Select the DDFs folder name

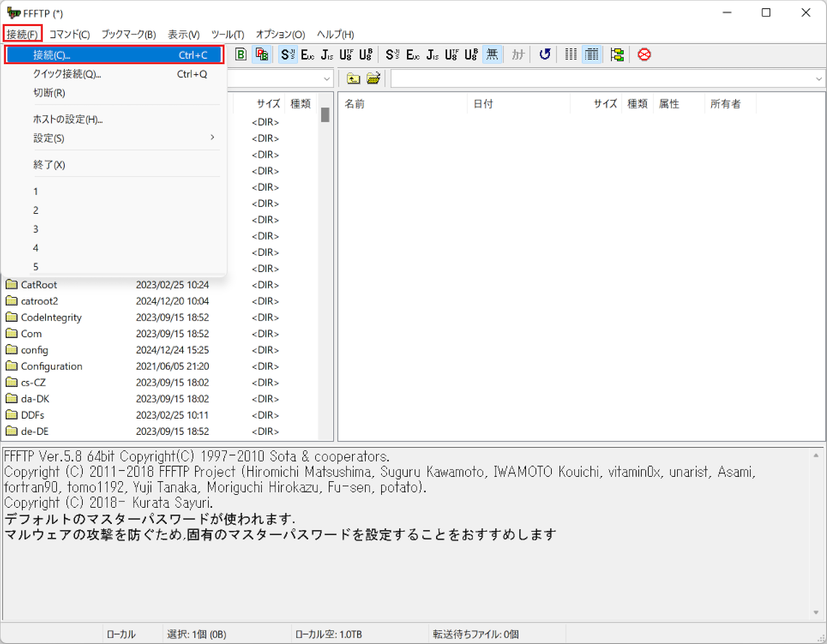pos(32,415)
